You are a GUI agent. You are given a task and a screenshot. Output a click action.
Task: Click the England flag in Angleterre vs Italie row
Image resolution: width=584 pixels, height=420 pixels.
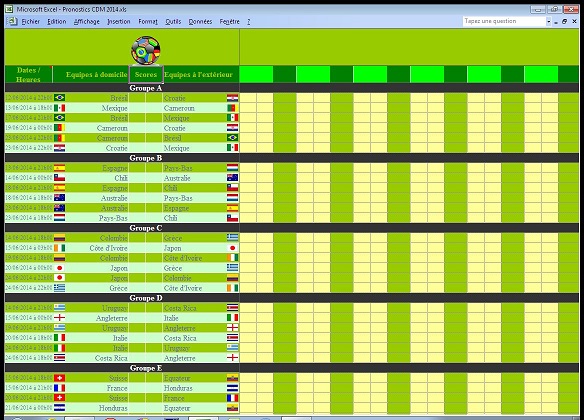[60, 318]
